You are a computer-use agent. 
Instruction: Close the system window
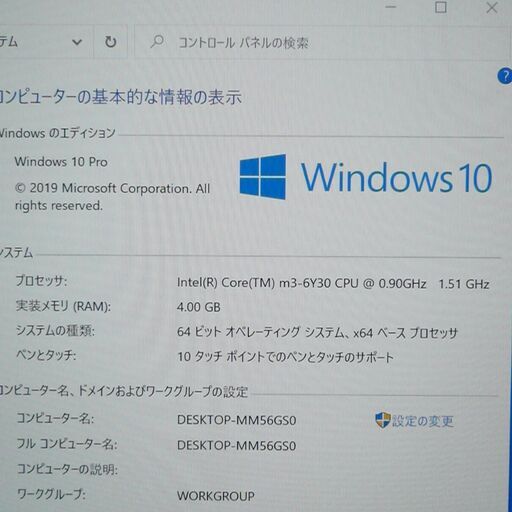point(492,8)
